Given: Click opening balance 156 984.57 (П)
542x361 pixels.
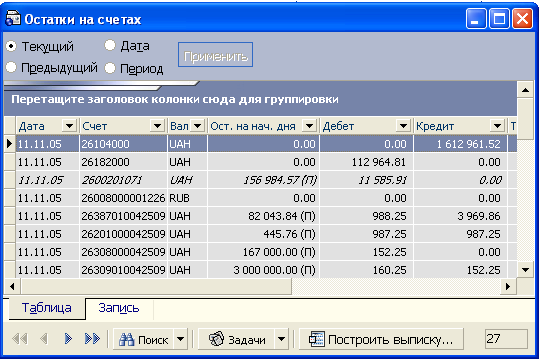Looking at the screenshot, I should 263,180.
